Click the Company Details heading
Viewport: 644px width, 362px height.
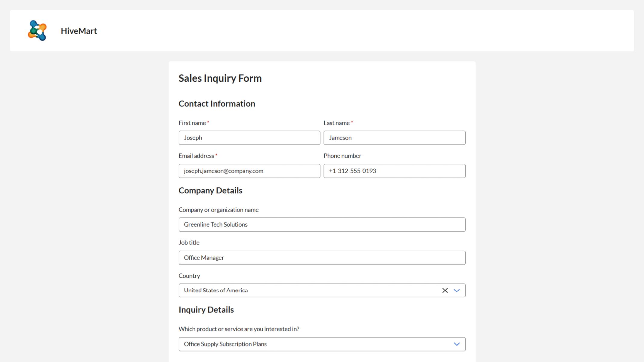(210, 190)
